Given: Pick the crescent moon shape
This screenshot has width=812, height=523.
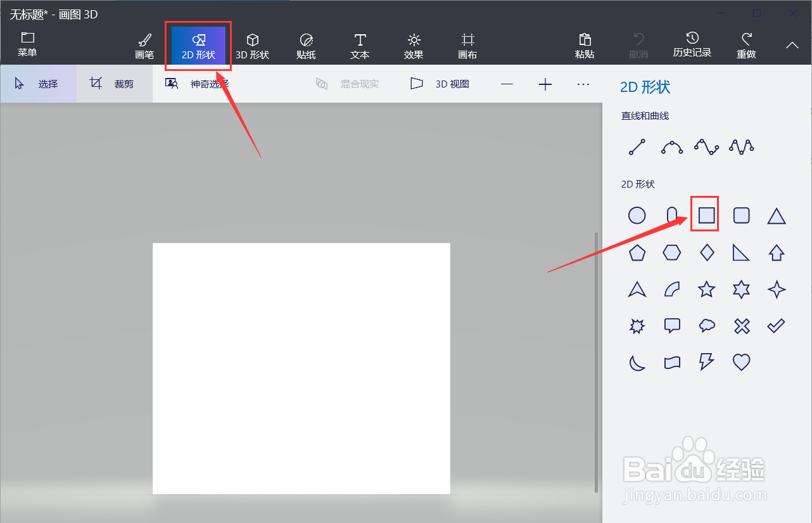Looking at the screenshot, I should (637, 363).
